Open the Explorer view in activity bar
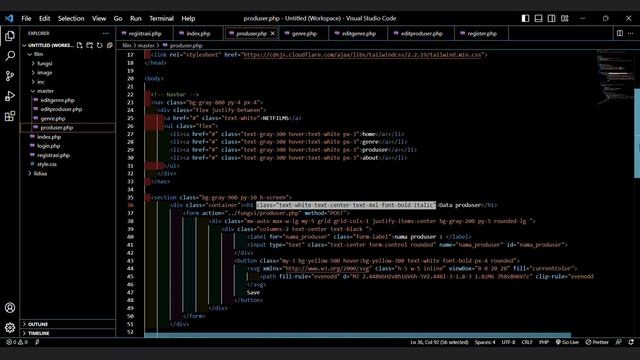The width and height of the screenshot is (640, 360). pos(10,36)
